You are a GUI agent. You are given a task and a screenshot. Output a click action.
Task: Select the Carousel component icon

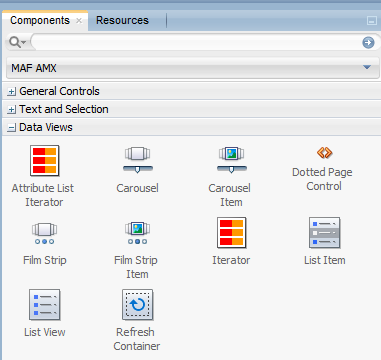pyautogui.click(x=138, y=160)
